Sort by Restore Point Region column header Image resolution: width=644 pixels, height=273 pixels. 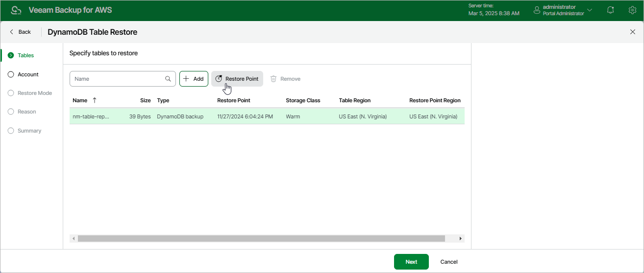435,100
